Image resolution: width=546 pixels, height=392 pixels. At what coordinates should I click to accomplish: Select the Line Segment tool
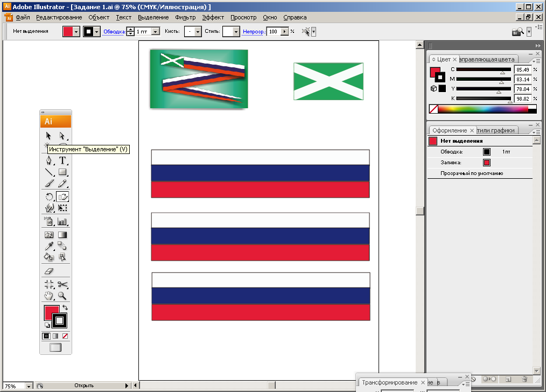49,172
